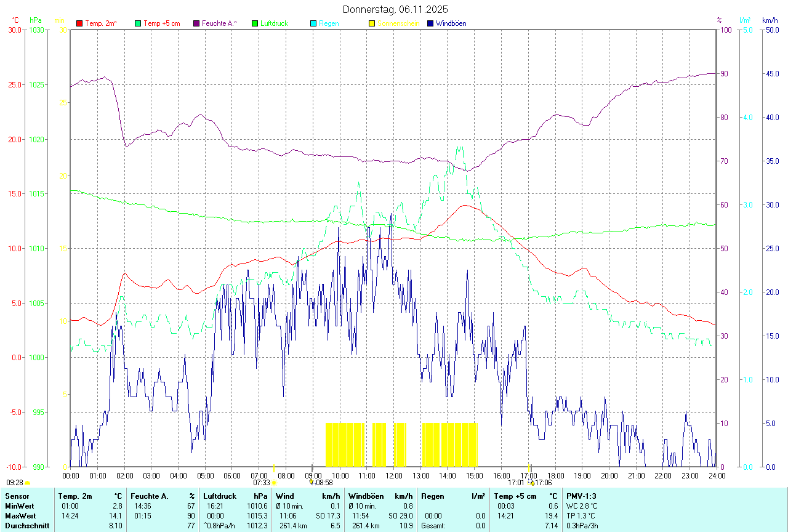Select the Windböen legend label
This screenshot has height=532, width=788.
point(451,23)
